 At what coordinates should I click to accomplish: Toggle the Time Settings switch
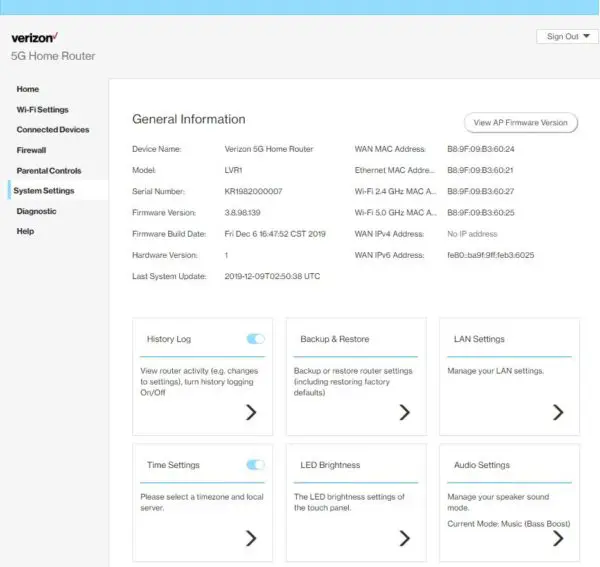pyautogui.click(x=256, y=465)
